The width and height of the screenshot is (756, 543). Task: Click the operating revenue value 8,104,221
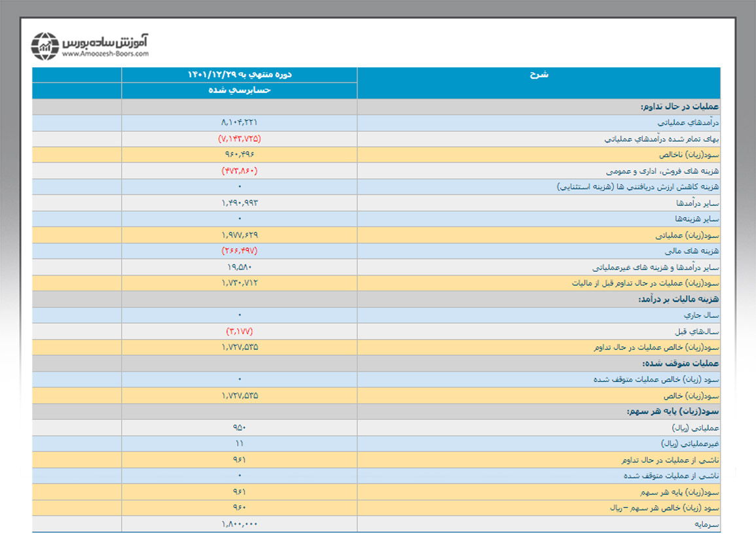240,122
